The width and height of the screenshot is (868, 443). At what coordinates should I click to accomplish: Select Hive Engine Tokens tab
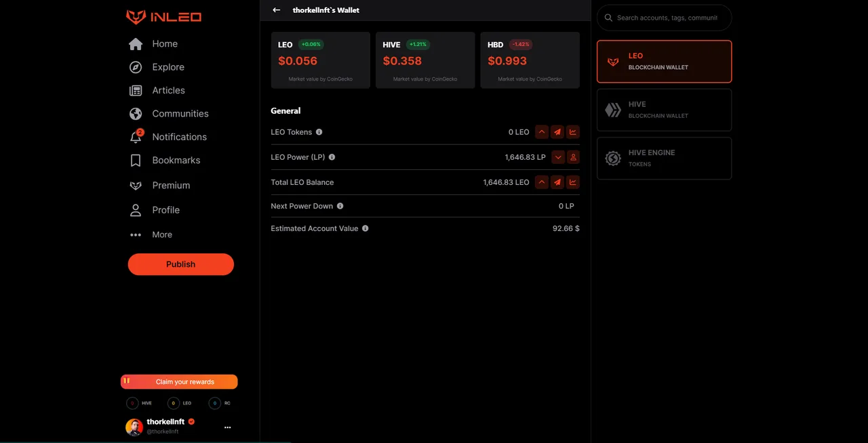point(665,159)
